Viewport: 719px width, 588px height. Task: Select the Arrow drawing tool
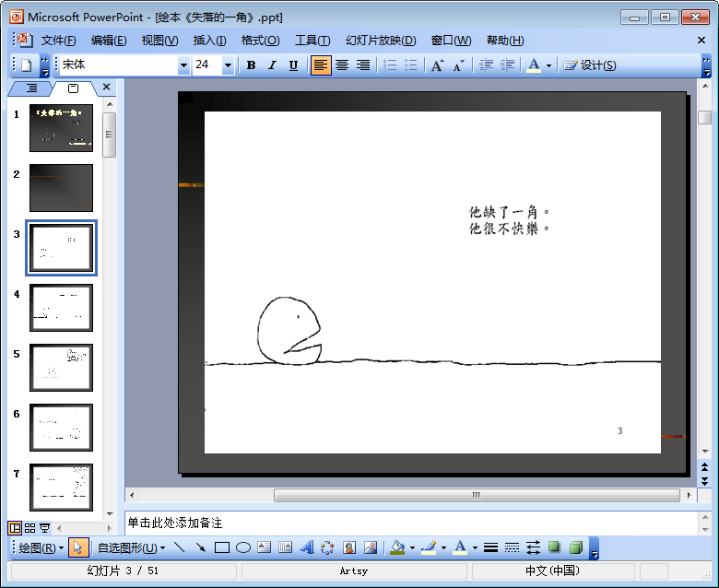200,547
